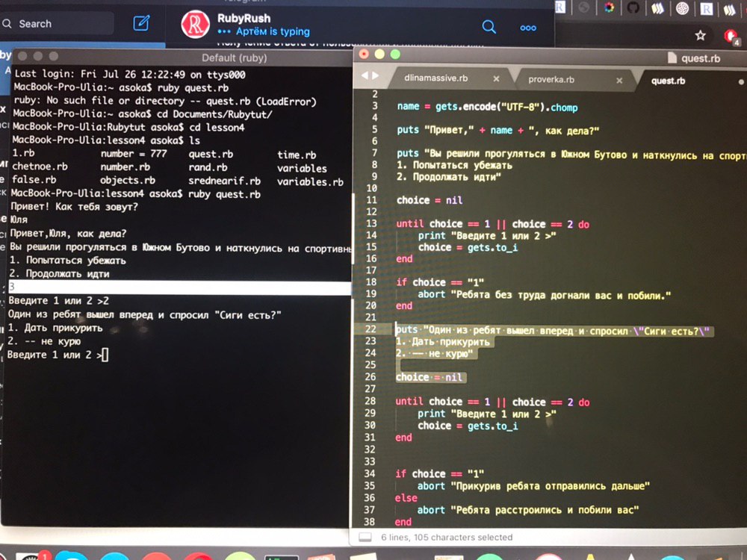The height and width of the screenshot is (560, 747).
Task: Click '1. Дать прикурить' in terminal output
Action: pyautogui.click(x=55, y=328)
